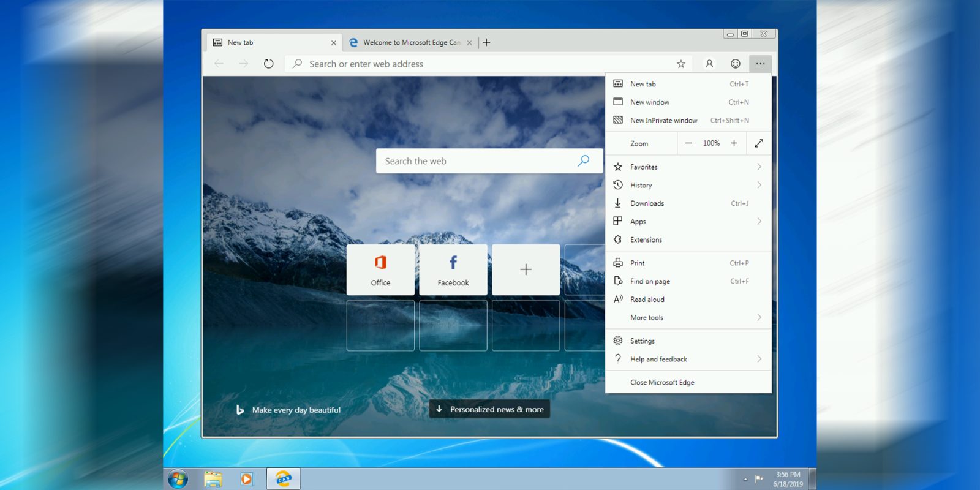980x490 pixels.
Task: Click the refresh page icon
Action: [x=268, y=64]
